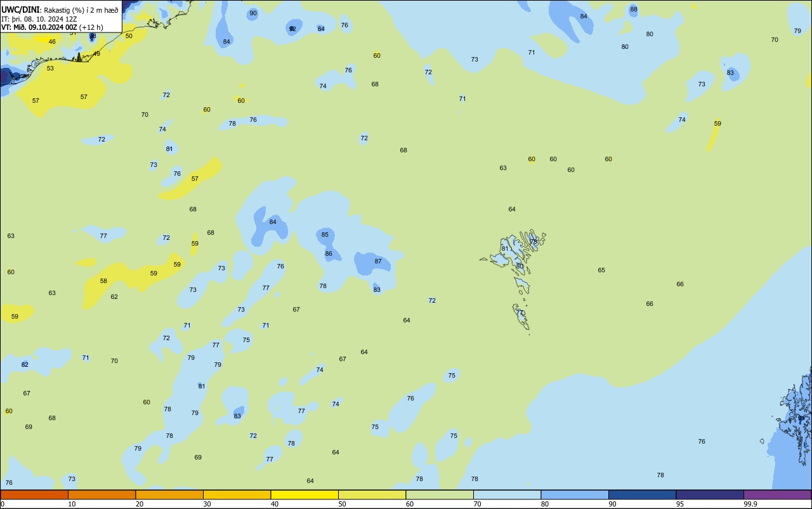Click the map humidity value '49'
Screen dimensions: 812x509
click(96, 54)
